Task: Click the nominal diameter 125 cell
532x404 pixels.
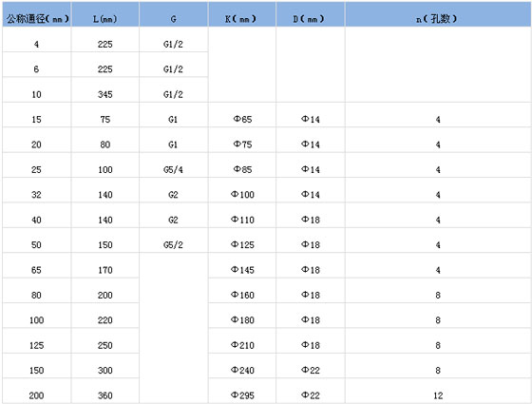Action: 37,345
